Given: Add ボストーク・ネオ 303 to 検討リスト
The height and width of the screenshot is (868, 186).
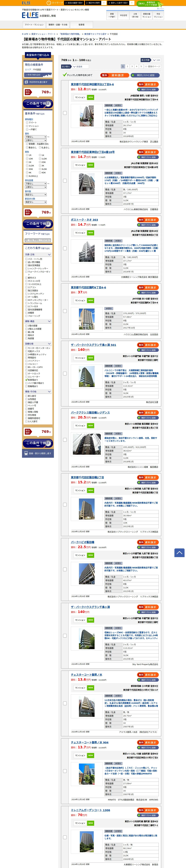Looking at the screenshot, I should [148, 225].
